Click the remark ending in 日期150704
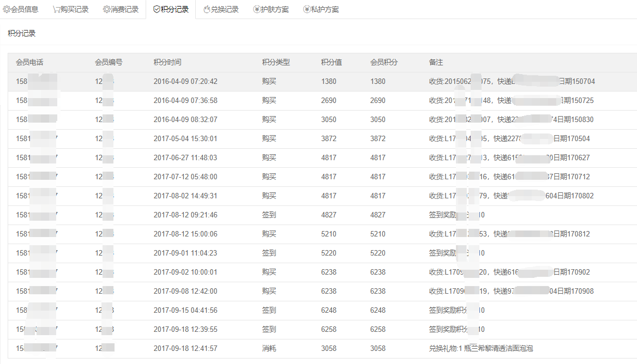The width and height of the screenshot is (637, 364). pyautogui.click(x=512, y=82)
